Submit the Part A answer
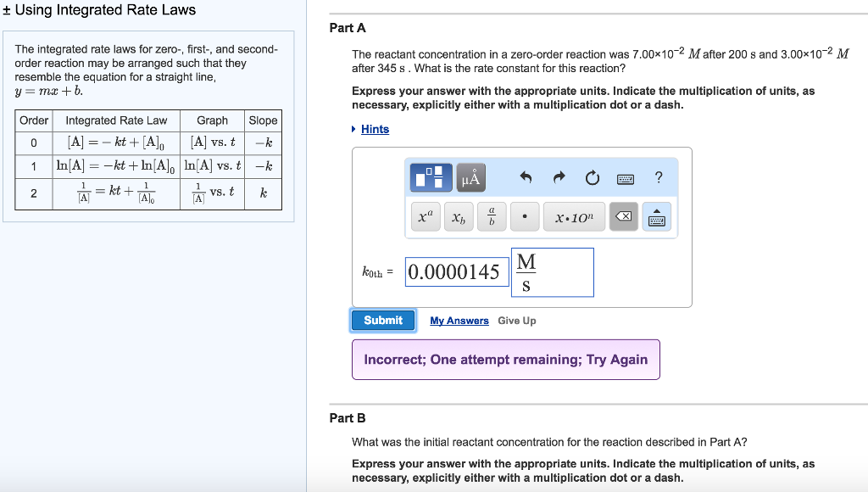The image size is (868, 492). click(x=382, y=320)
